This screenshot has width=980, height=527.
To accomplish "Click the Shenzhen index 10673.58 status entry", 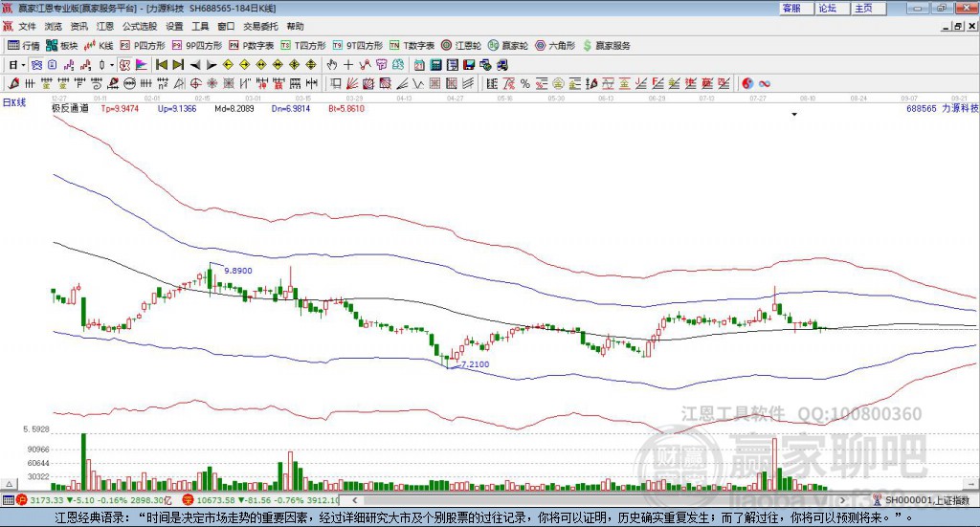I will point(260,500).
